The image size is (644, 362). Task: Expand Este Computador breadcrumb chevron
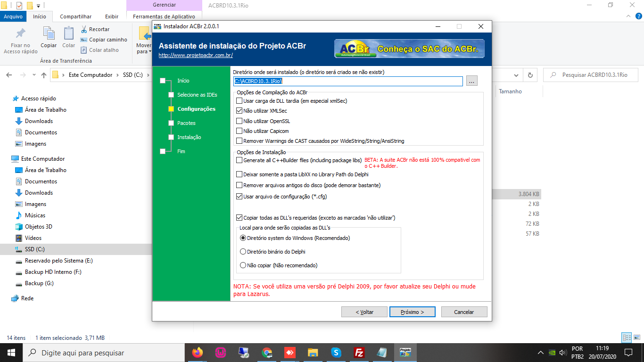pyautogui.click(x=118, y=75)
